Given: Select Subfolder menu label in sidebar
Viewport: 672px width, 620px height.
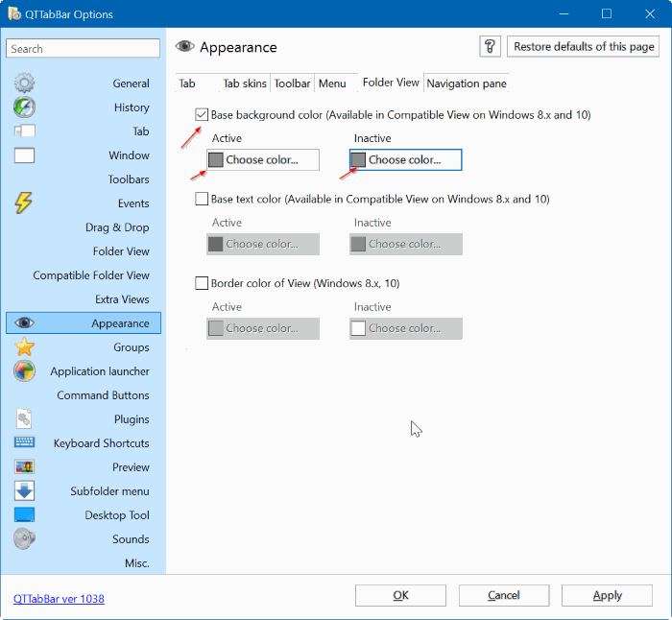Looking at the screenshot, I should click(109, 491).
